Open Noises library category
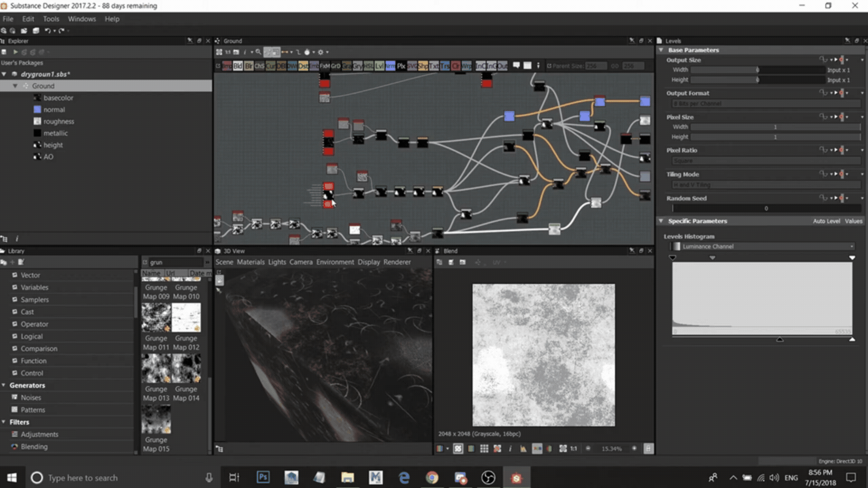This screenshot has width=868, height=488. (31, 398)
